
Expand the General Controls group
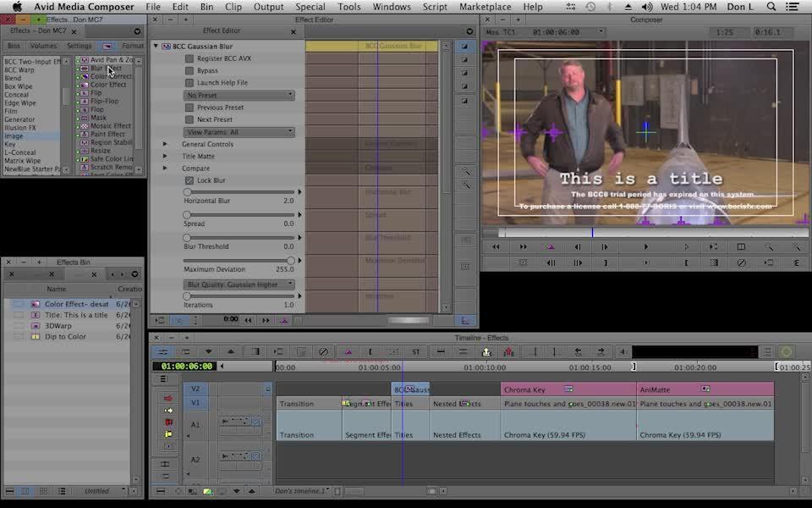165,144
